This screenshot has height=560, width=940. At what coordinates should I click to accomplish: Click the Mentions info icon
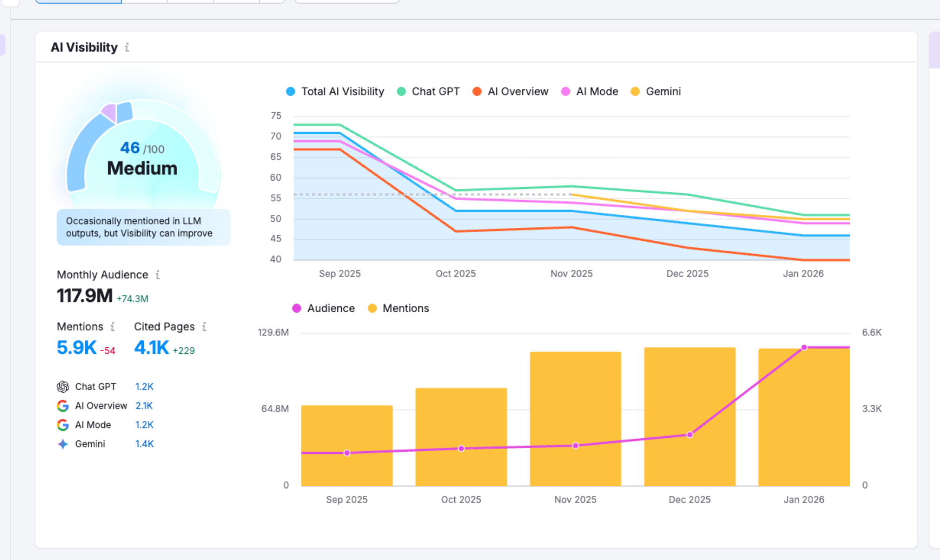(113, 327)
